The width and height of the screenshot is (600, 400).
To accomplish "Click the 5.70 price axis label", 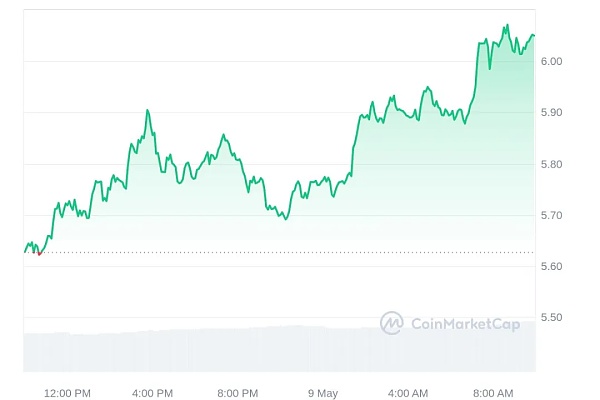I will click(x=551, y=215).
